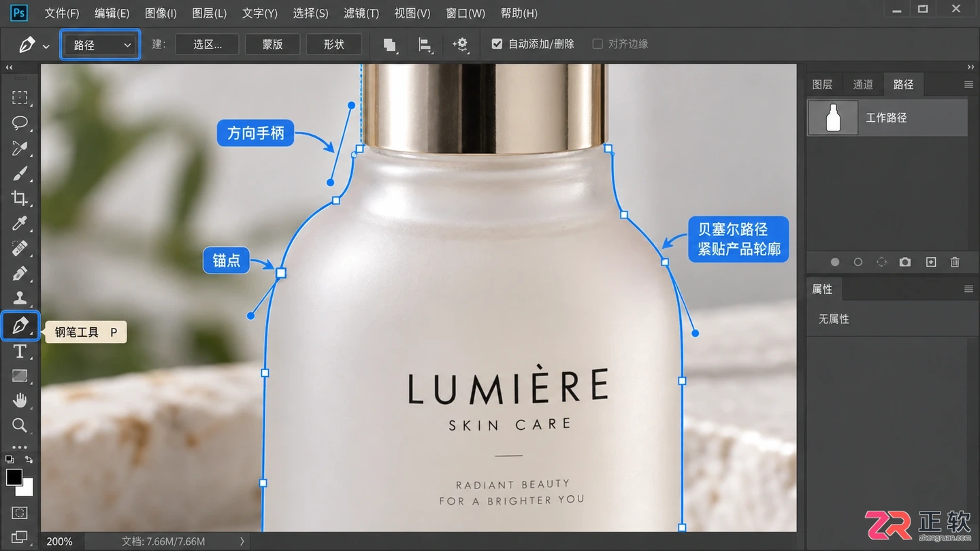The height and width of the screenshot is (551, 980).
Task: Open the 属性 panel menu
Action: pos(968,289)
